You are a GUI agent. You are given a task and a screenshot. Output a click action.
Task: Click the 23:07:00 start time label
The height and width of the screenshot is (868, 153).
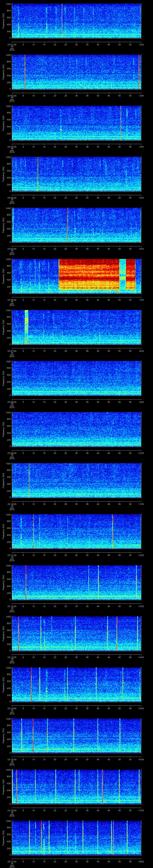(x=12, y=351)
